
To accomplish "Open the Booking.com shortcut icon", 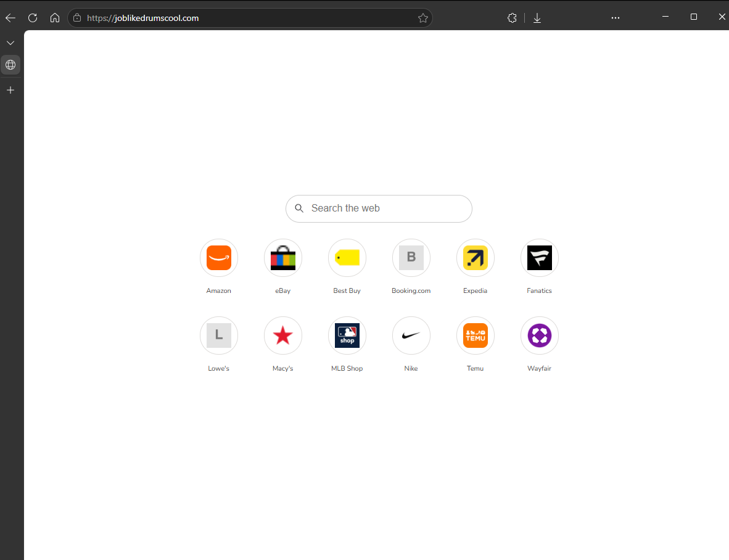I will point(411,258).
